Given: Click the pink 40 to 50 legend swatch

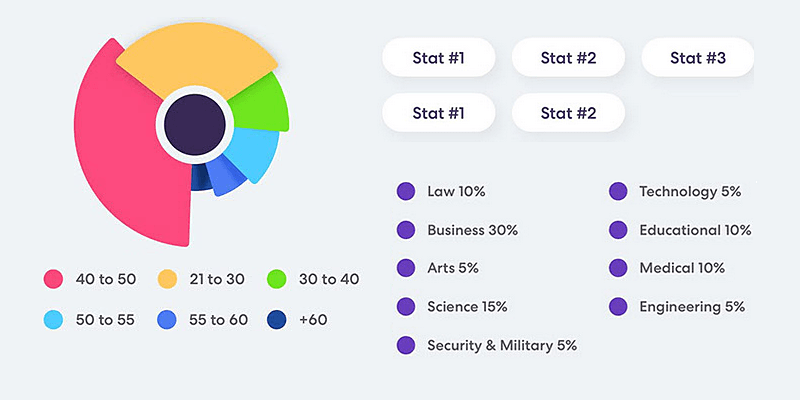Looking at the screenshot, I should pyautogui.click(x=54, y=279).
